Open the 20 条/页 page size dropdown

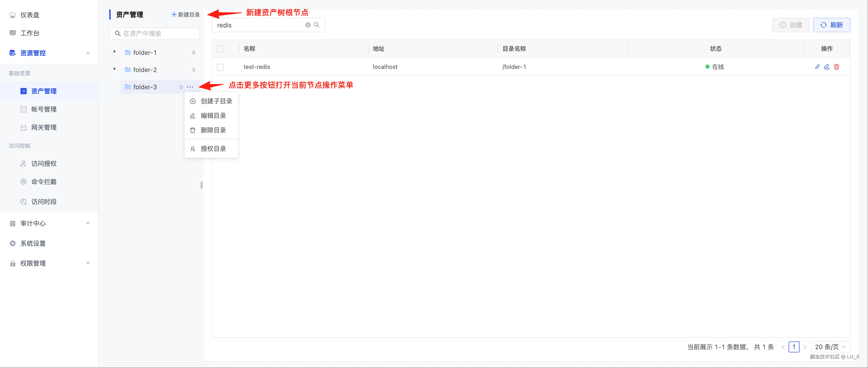830,347
